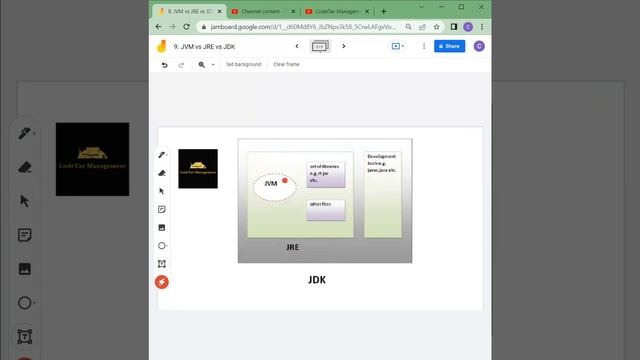Reload the Jamboard page
Screen dimensions: 640x360
click(186, 27)
